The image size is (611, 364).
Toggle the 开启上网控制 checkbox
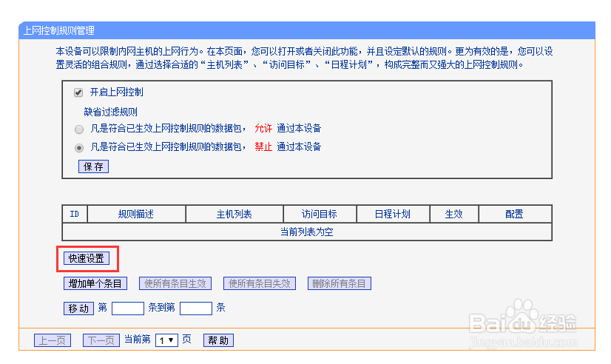[x=78, y=92]
